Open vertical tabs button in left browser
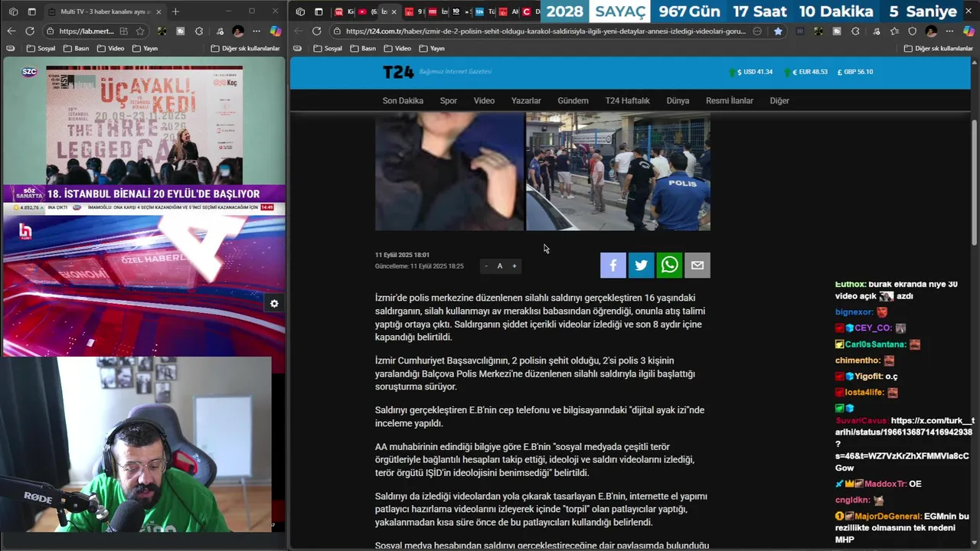 pyautogui.click(x=31, y=11)
